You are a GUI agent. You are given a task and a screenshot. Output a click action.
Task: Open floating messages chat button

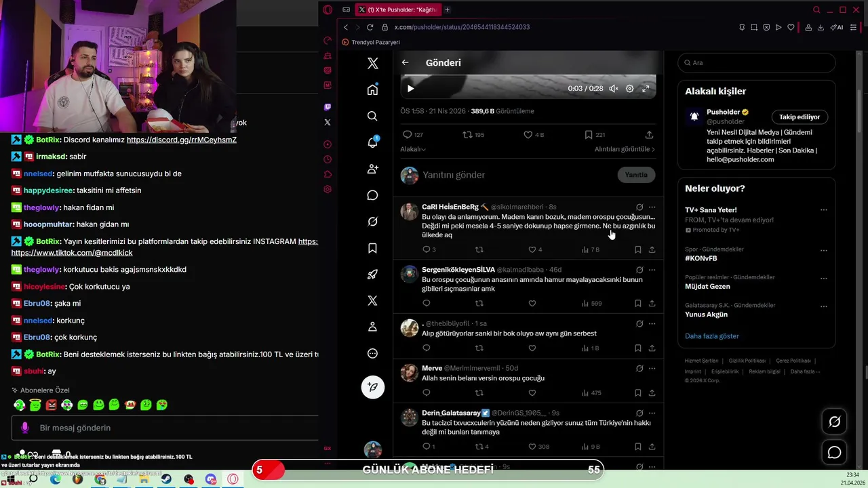pos(835,452)
